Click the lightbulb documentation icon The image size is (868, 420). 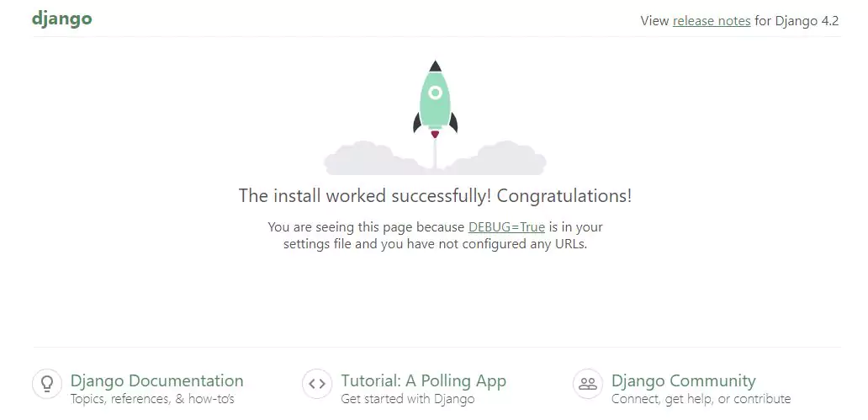(47, 384)
